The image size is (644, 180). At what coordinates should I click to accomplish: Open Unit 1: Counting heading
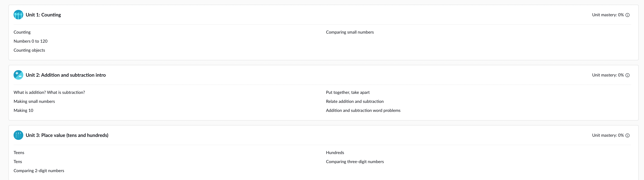(43, 15)
